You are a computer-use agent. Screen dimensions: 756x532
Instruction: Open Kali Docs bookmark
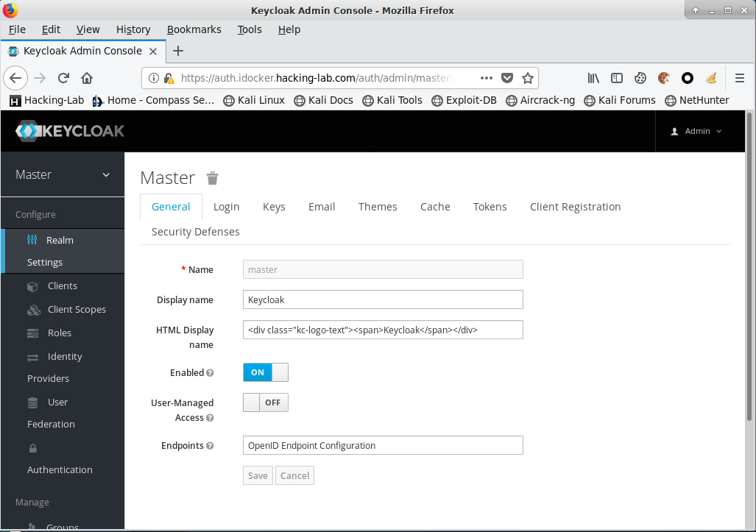click(x=323, y=100)
